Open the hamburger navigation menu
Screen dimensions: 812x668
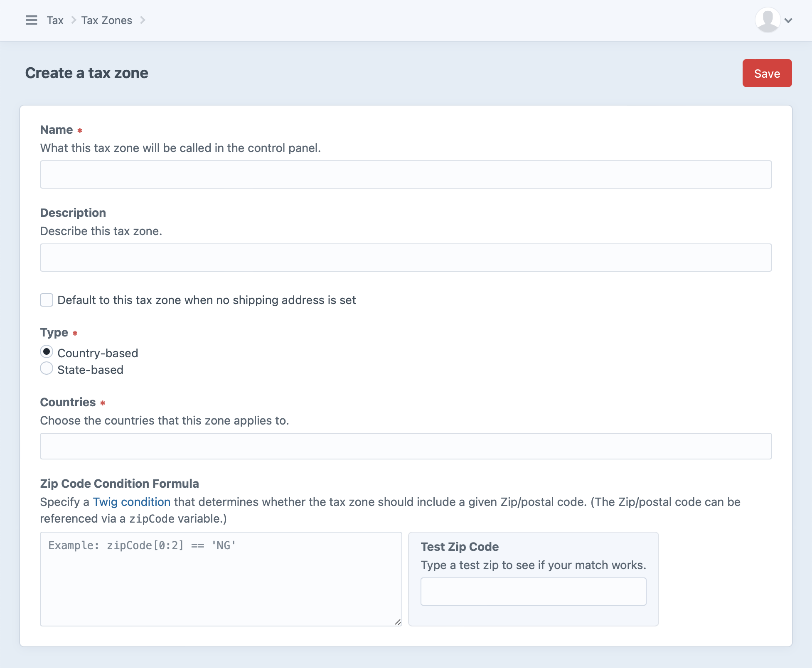pos(31,20)
